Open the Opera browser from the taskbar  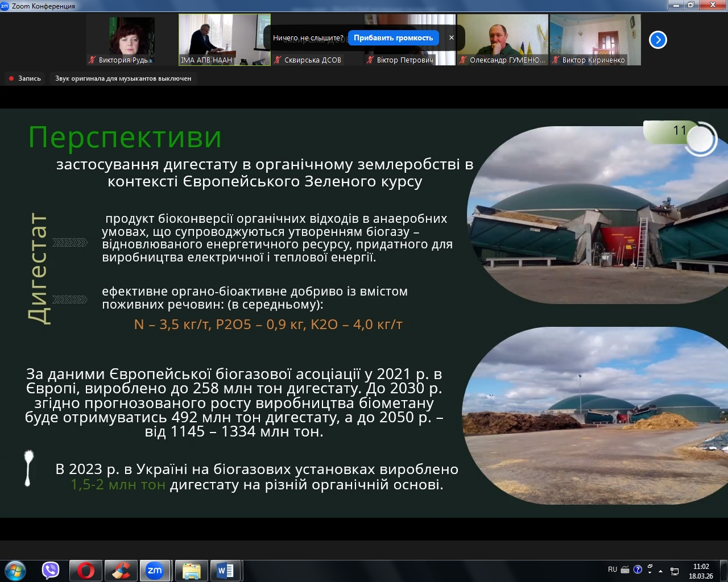[86, 570]
